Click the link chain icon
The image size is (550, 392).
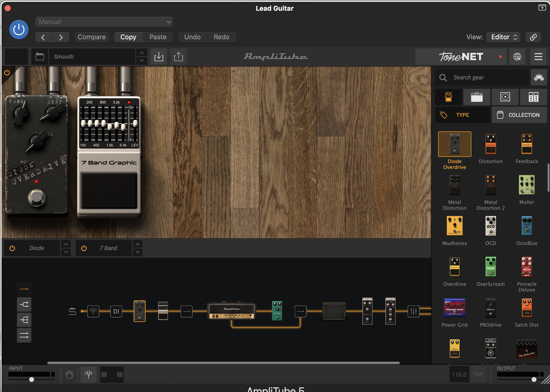533,37
